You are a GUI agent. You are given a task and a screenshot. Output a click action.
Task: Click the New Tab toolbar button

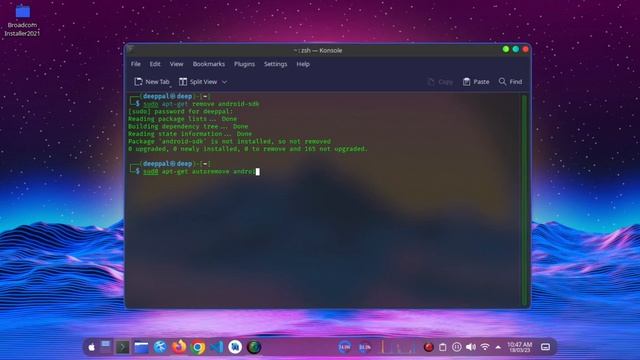pyautogui.click(x=152, y=82)
